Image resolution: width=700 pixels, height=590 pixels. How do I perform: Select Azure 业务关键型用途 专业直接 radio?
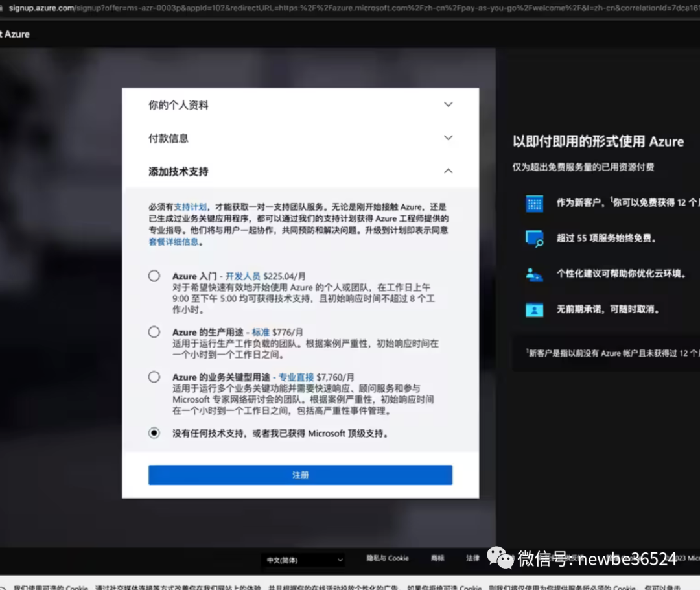pos(154,377)
